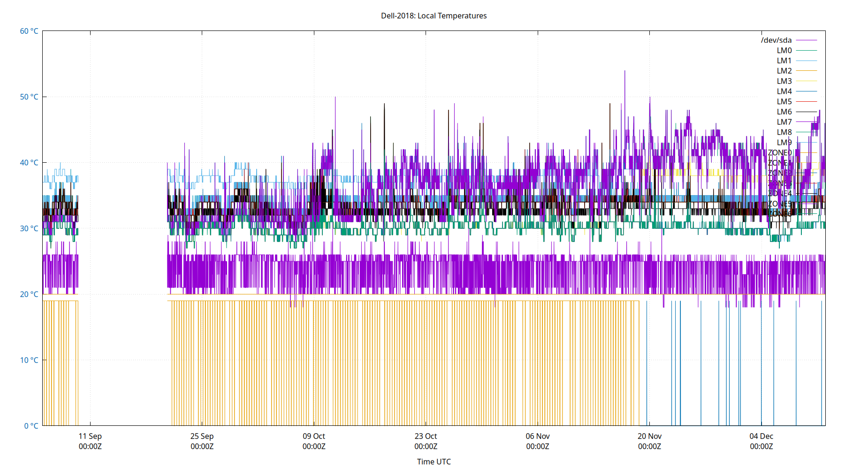The image size is (868, 469).
Task: Click the chart title Dell-2018: Local Temperatures
Action: pos(434,15)
